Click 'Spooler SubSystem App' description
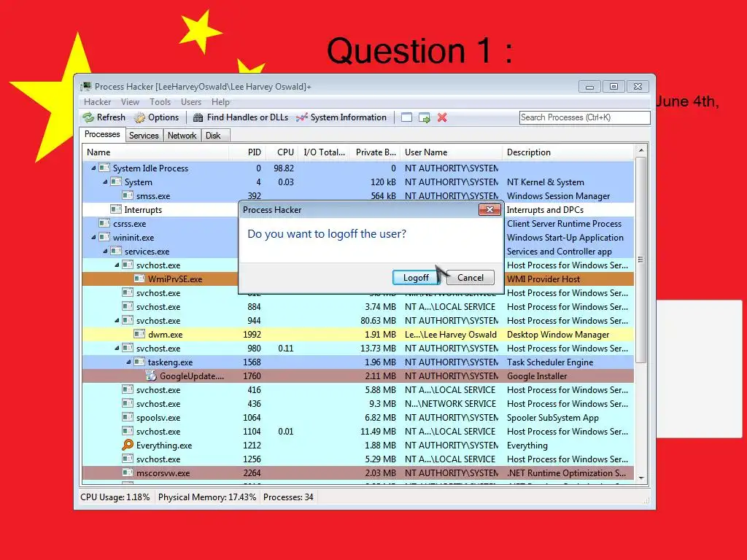The width and height of the screenshot is (747, 560). coord(553,418)
